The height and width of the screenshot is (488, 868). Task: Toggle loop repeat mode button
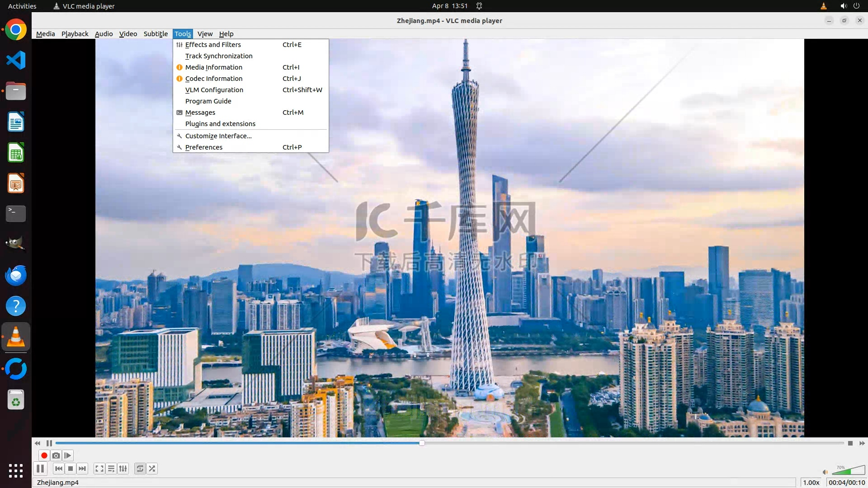pyautogui.click(x=140, y=469)
